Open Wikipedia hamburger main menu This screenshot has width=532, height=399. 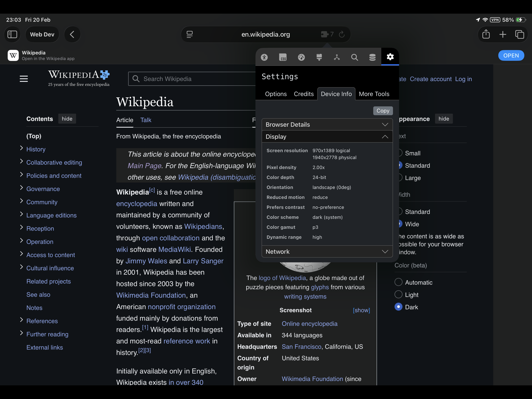24,79
